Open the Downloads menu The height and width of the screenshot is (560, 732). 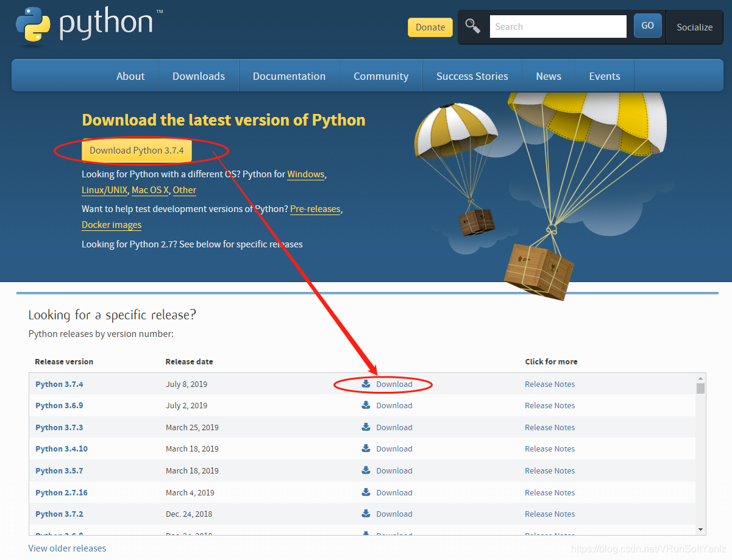pyautogui.click(x=199, y=76)
